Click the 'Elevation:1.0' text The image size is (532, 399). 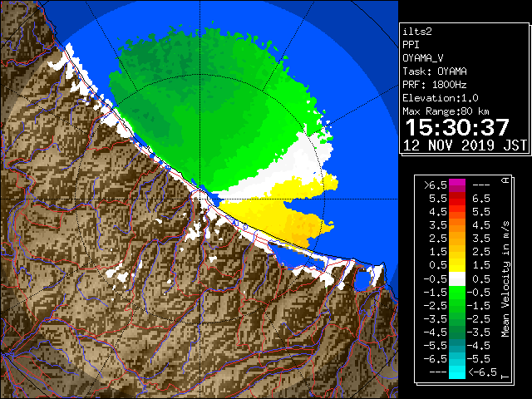tap(441, 98)
